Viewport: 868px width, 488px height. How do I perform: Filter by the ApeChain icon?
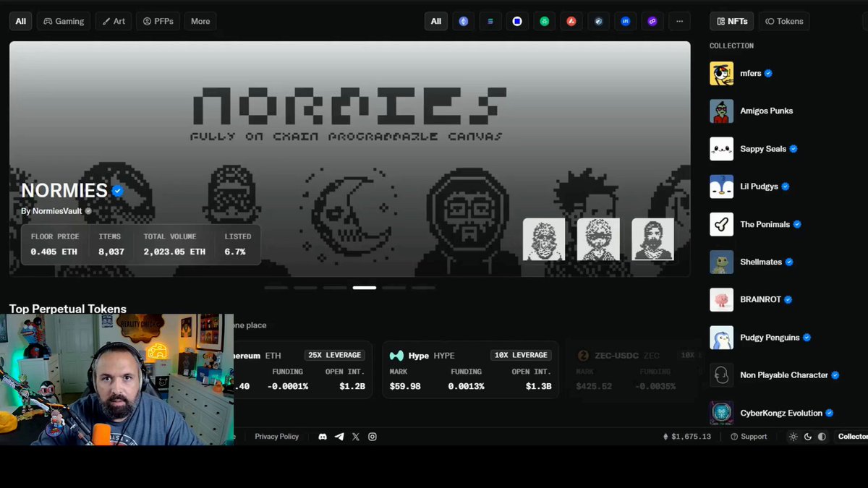point(626,21)
